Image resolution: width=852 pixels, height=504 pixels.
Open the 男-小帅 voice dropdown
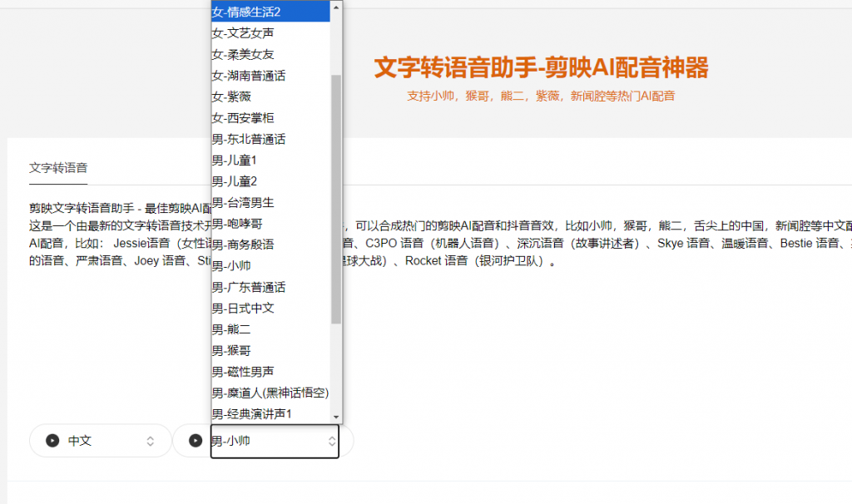(275, 441)
